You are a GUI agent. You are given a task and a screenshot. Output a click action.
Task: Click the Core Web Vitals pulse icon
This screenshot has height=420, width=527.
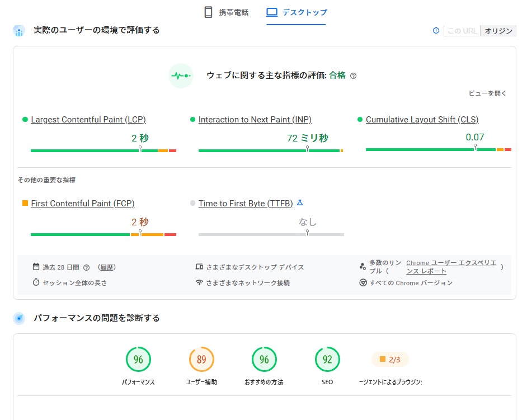pos(181,75)
